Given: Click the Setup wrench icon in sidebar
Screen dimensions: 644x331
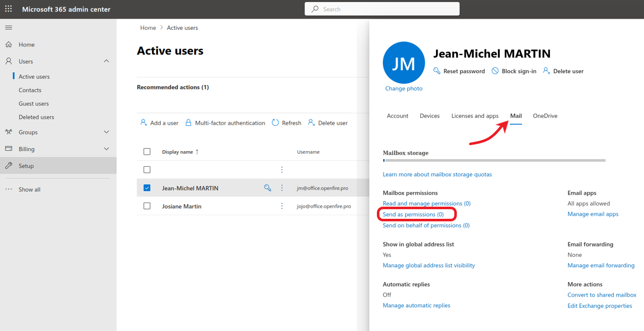Looking at the screenshot, I should [x=9, y=166].
